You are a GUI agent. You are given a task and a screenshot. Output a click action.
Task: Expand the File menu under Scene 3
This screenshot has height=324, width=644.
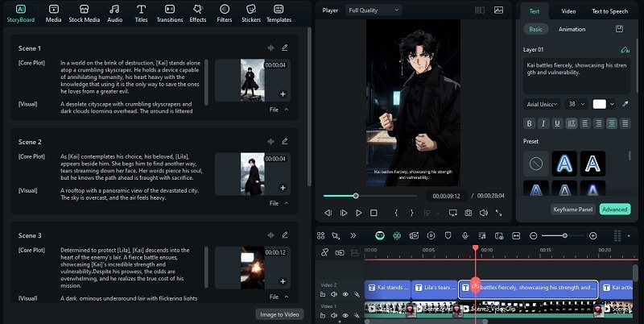pos(279,297)
